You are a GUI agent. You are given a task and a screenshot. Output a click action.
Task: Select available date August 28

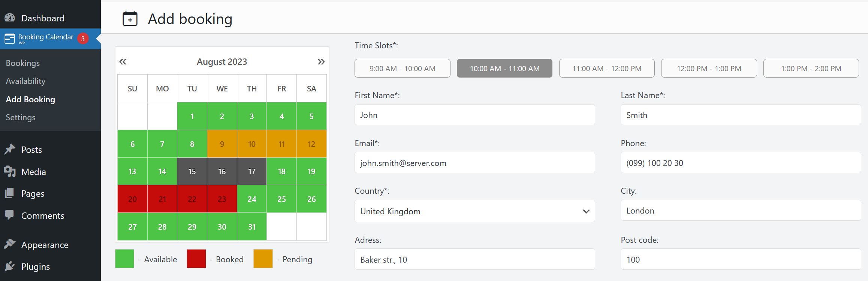point(162,227)
